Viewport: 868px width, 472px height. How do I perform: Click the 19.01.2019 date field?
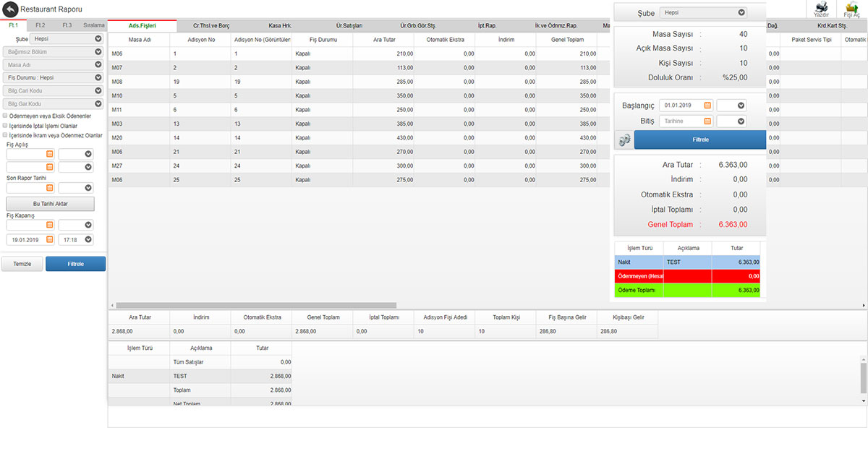click(31, 239)
